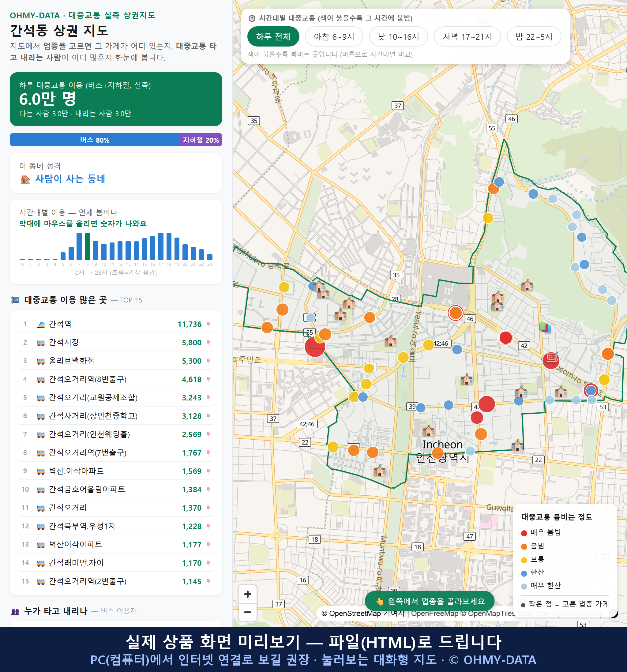Click the pin icon for 간석시장
627x672 pixels.
208,343
